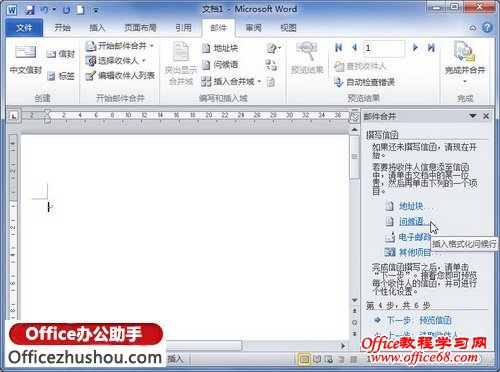Click horizontal scrollbar right arrow
500x372 pixels.
point(343,346)
